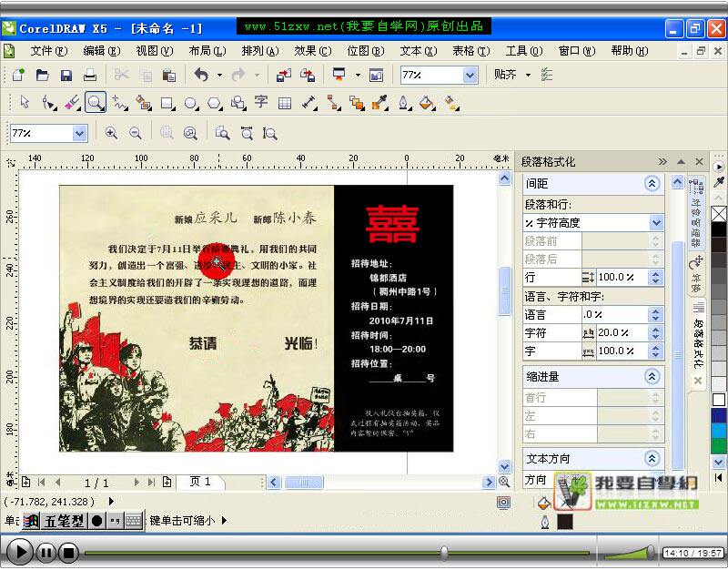
Task: Select the Polygon tool
Action: [215, 102]
